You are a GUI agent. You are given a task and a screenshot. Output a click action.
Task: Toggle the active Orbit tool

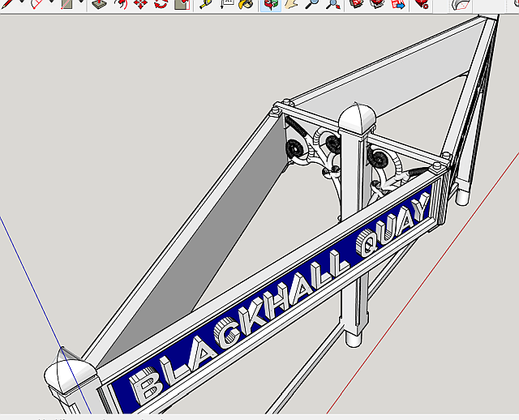coord(270,4)
